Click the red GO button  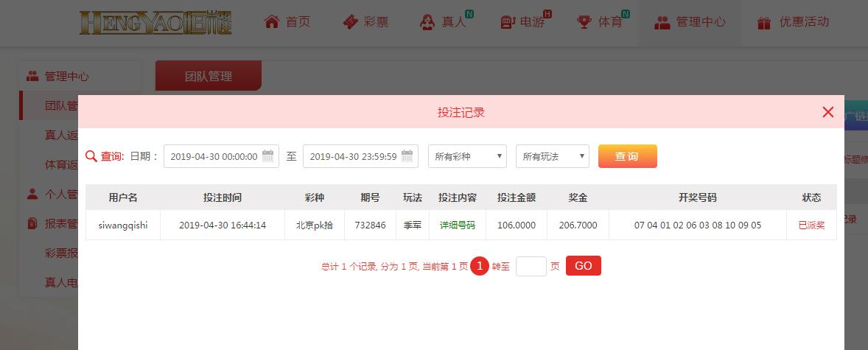pos(583,266)
